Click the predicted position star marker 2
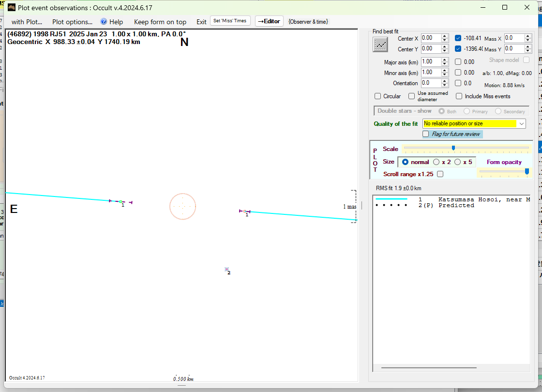542x392 pixels. pyautogui.click(x=226, y=270)
